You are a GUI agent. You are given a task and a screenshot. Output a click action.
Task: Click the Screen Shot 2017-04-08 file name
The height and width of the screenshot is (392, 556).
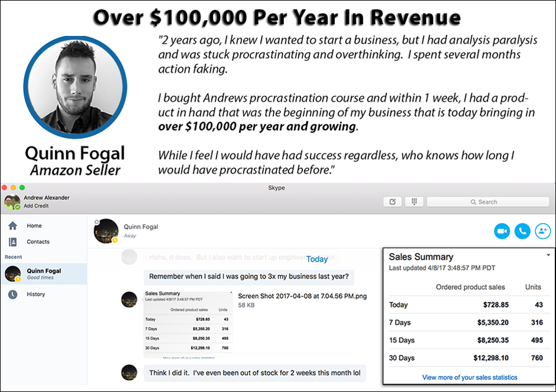point(302,296)
